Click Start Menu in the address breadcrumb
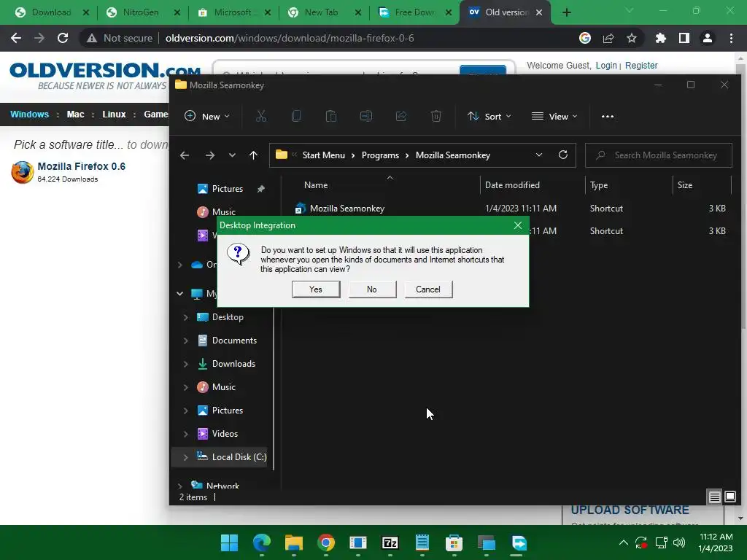Image resolution: width=747 pixels, height=560 pixels. tap(323, 155)
